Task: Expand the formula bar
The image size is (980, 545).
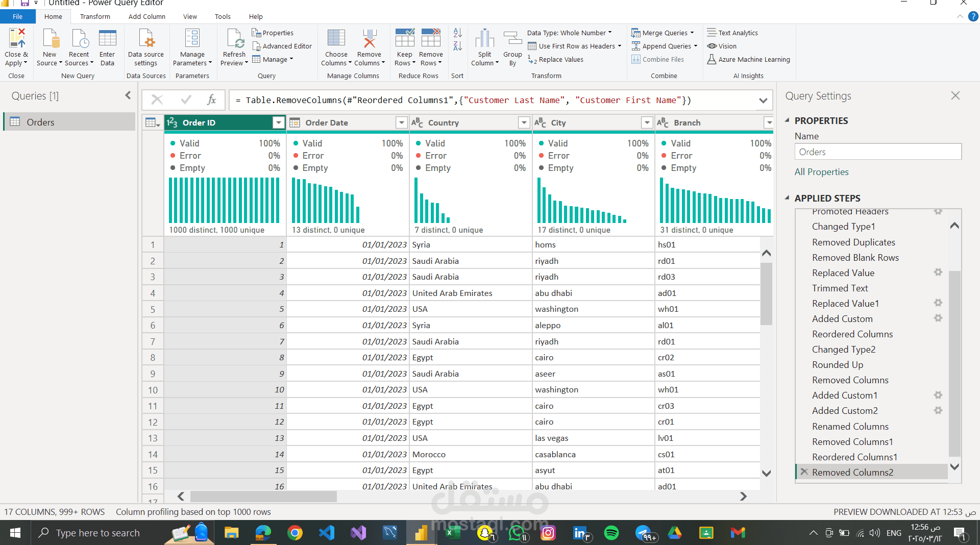Action: pyautogui.click(x=763, y=101)
